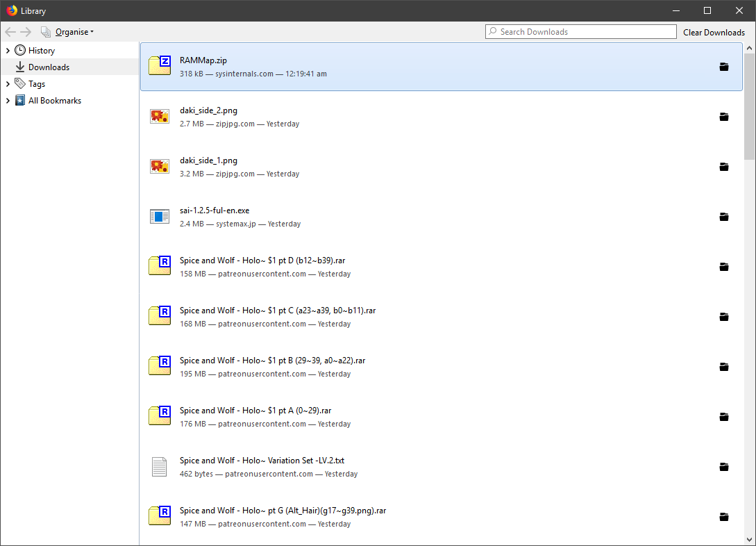Expand the History tree node

point(8,50)
